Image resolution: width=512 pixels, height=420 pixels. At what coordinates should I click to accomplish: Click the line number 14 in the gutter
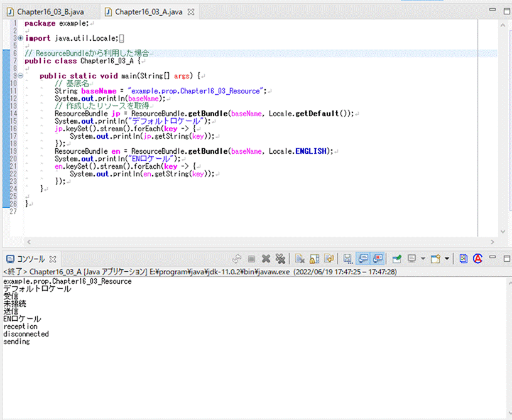tap(13, 114)
